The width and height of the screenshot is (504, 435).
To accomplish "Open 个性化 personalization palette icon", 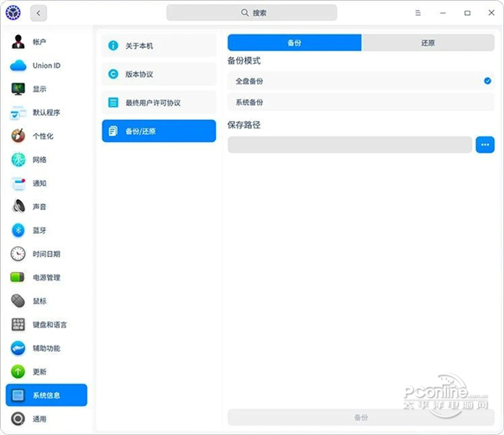I will tap(18, 136).
